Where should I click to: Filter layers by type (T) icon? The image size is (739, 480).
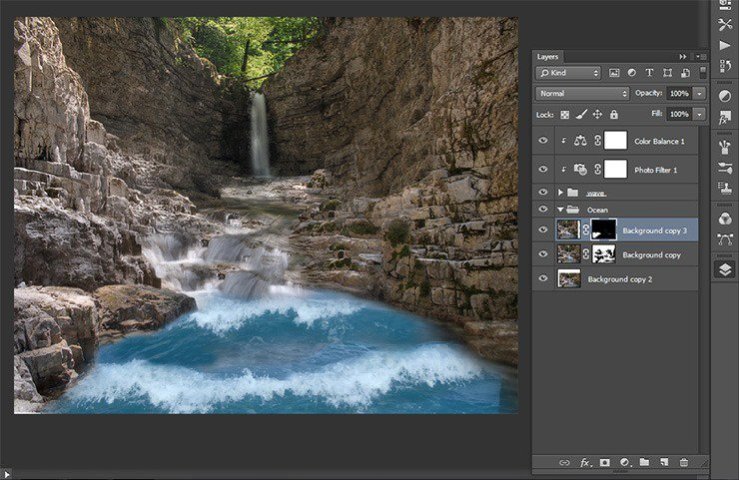648,73
